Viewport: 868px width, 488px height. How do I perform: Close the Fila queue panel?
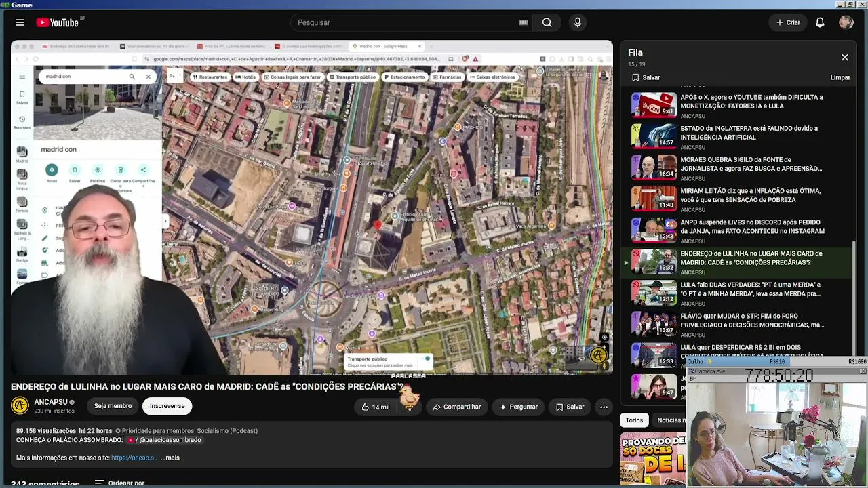click(x=844, y=58)
